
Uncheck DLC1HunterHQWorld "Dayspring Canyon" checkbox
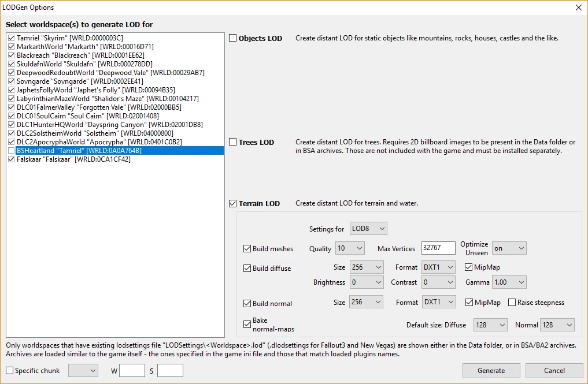(11, 124)
